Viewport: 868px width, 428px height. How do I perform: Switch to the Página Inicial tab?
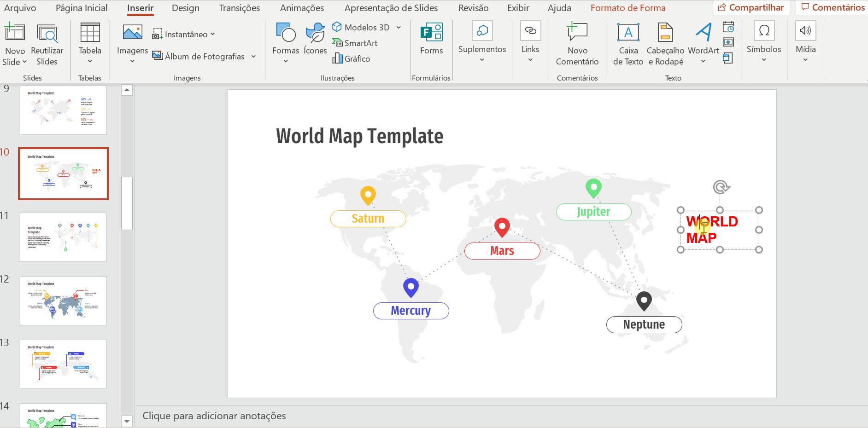pyautogui.click(x=82, y=8)
